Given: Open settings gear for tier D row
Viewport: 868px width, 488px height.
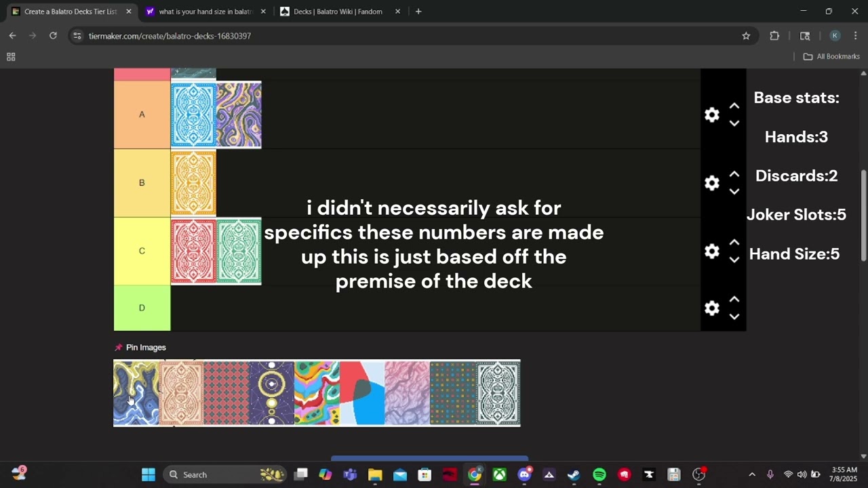Looking at the screenshot, I should tap(711, 308).
